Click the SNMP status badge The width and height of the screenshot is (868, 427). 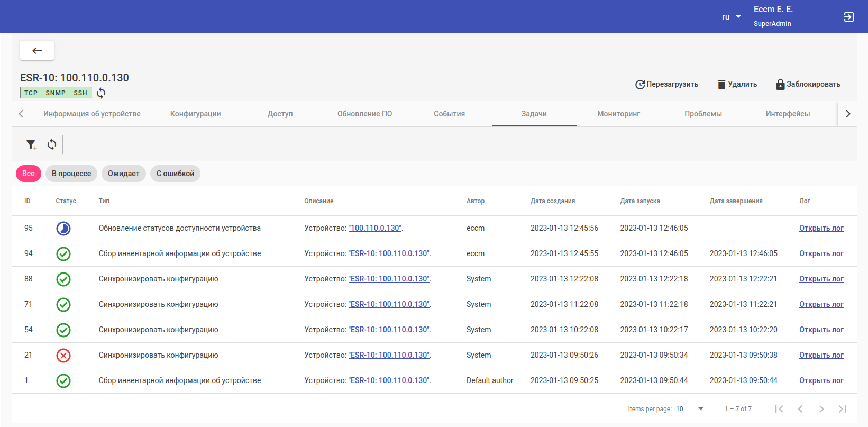[x=56, y=93]
